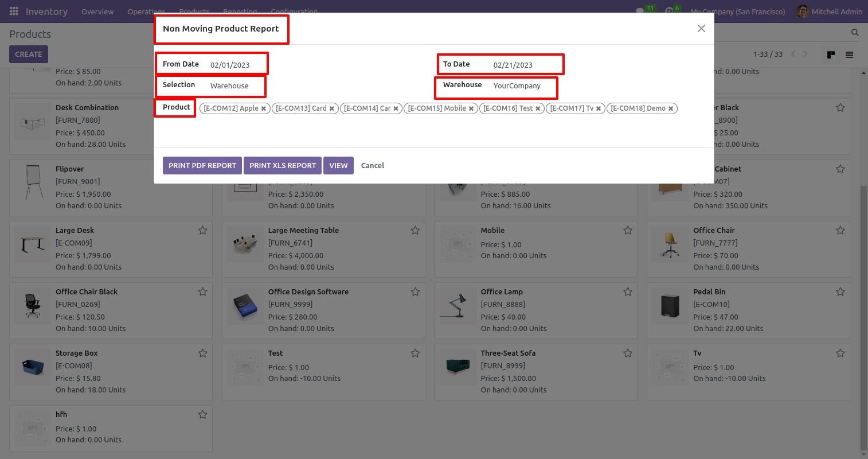Favorite the Office Lamp star

[x=628, y=291]
